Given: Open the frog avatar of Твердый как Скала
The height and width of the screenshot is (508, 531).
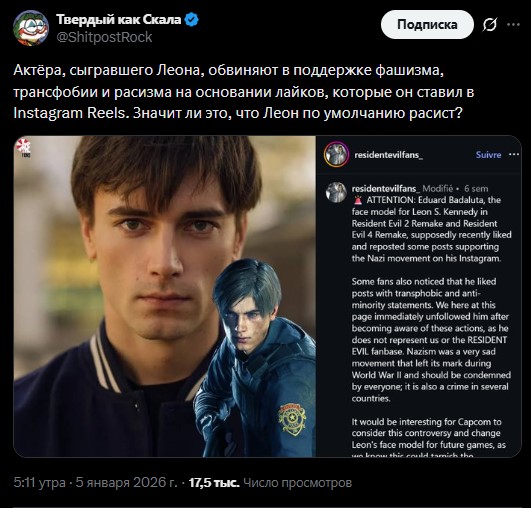Looking at the screenshot, I should tap(31, 28).
